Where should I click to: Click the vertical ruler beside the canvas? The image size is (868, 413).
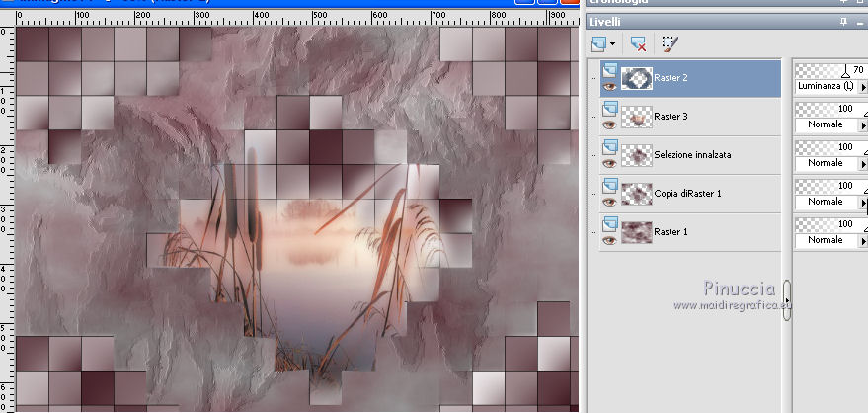(7, 218)
